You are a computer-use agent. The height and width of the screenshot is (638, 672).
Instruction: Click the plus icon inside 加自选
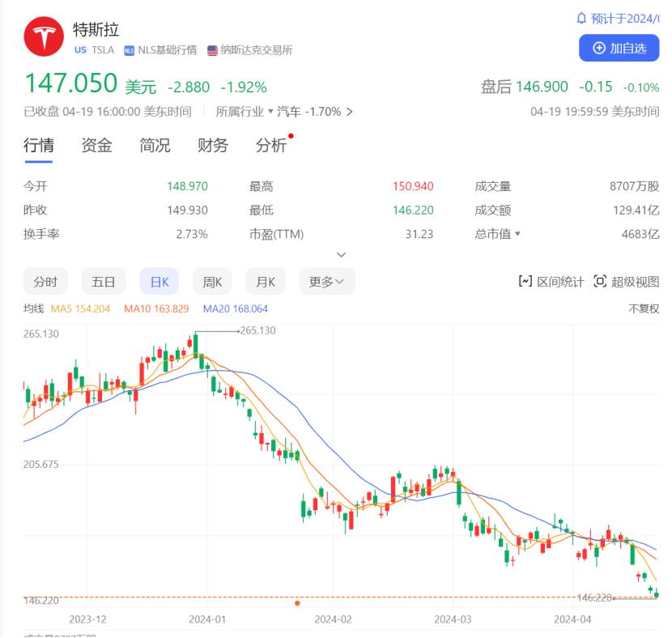(x=599, y=49)
